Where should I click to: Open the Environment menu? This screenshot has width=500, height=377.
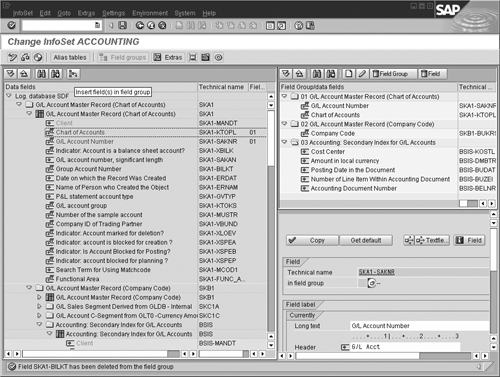[150, 13]
